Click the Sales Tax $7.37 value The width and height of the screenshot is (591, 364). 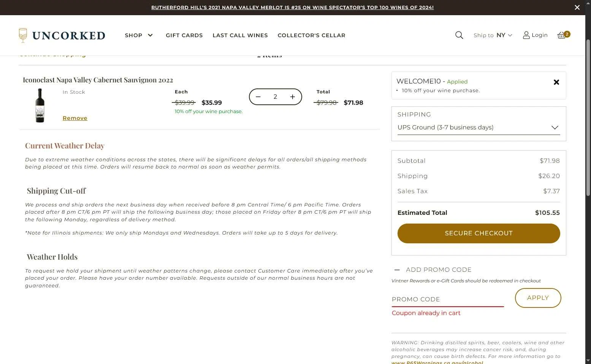551,191
